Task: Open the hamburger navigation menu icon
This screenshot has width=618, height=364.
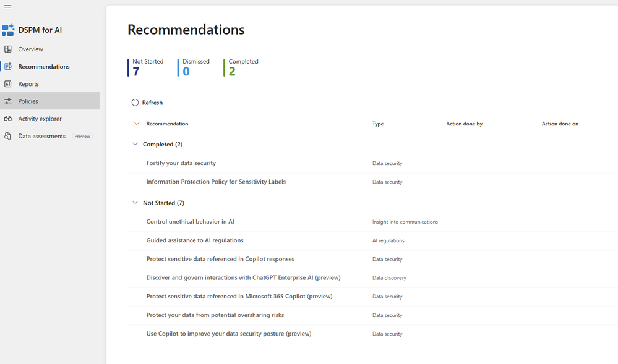Action: point(7,7)
